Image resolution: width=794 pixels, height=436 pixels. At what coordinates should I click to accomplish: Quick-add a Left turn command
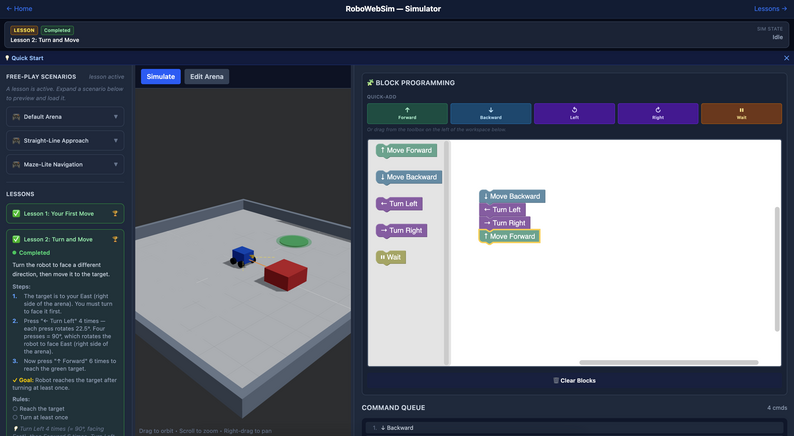coord(574,113)
